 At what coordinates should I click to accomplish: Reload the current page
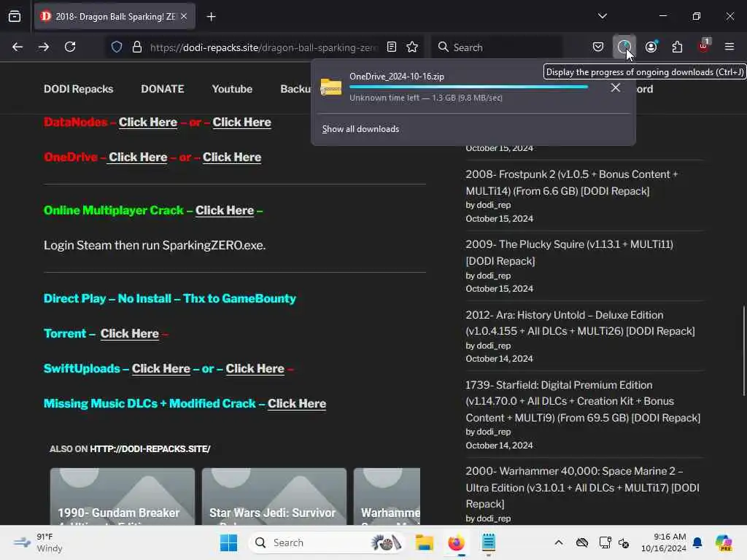[x=70, y=47]
